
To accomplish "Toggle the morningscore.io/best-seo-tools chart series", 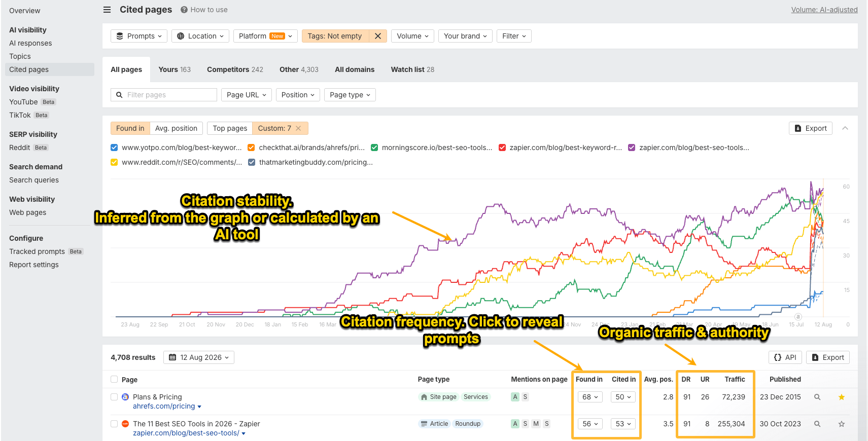I will tap(374, 148).
